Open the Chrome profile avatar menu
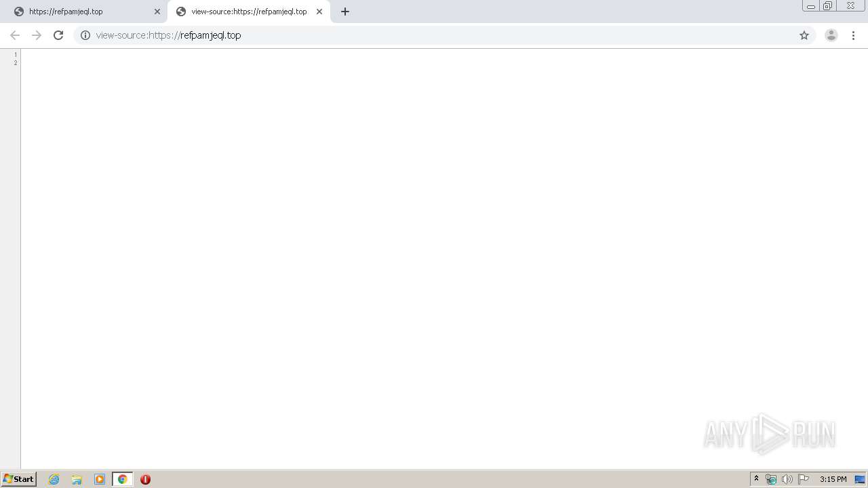The height and width of the screenshot is (488, 868). (x=831, y=35)
